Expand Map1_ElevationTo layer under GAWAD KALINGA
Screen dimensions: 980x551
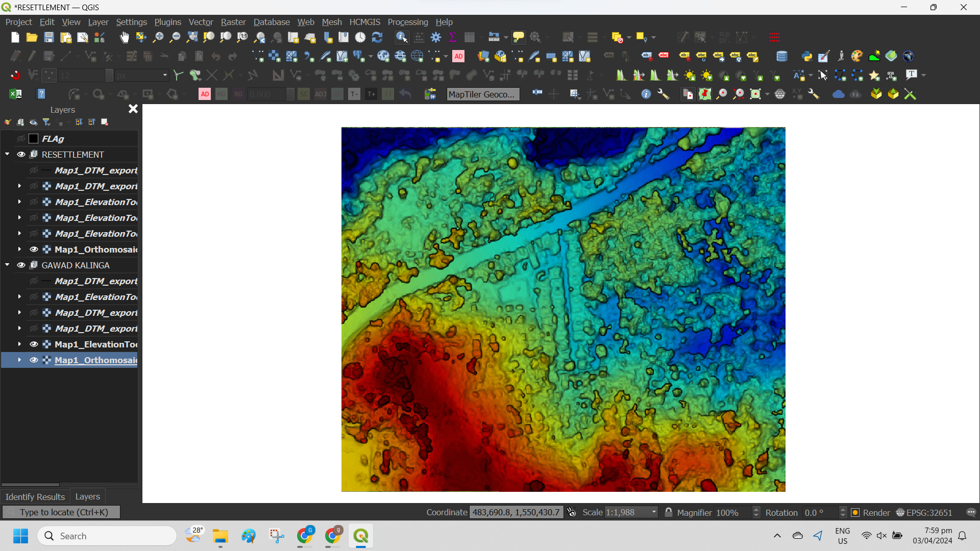pos(19,344)
